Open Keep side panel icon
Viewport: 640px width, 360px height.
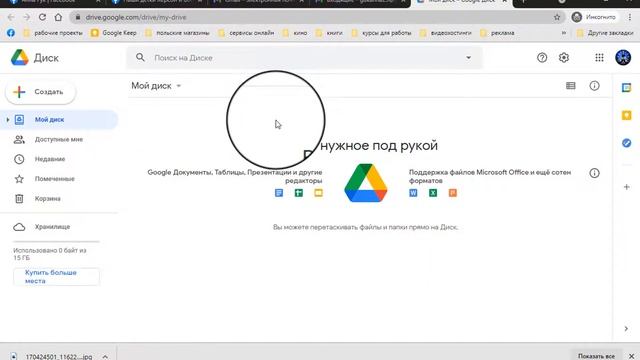[626, 116]
